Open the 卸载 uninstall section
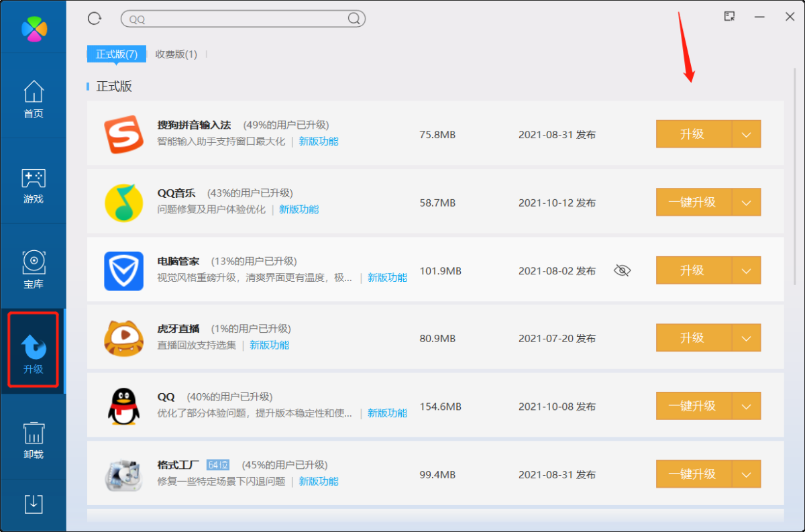 (34, 440)
